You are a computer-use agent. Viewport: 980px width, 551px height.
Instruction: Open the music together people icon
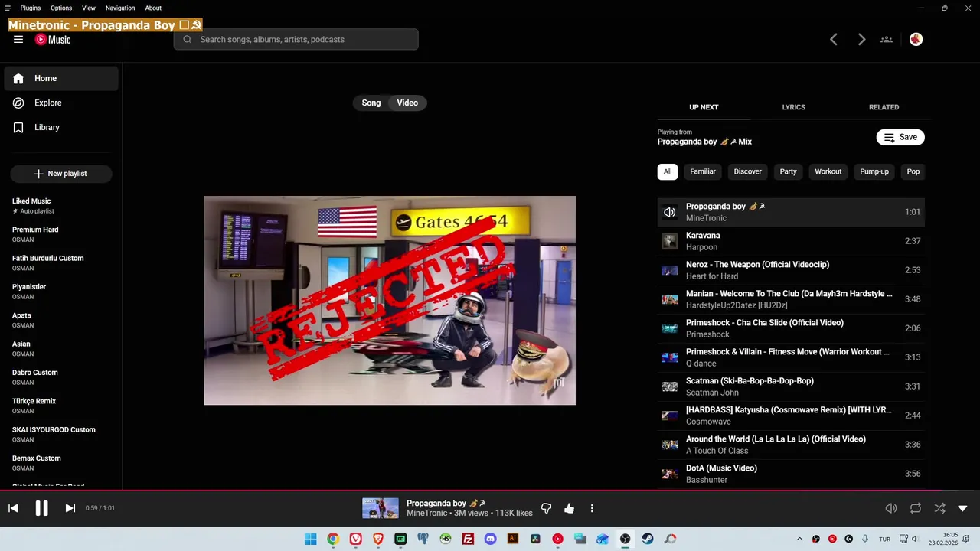coord(887,40)
